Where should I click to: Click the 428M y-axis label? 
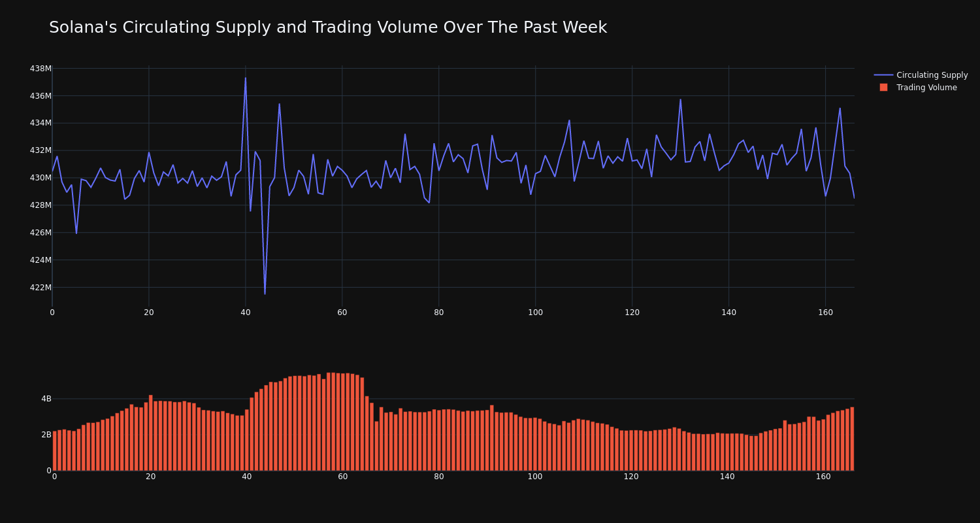click(41, 205)
